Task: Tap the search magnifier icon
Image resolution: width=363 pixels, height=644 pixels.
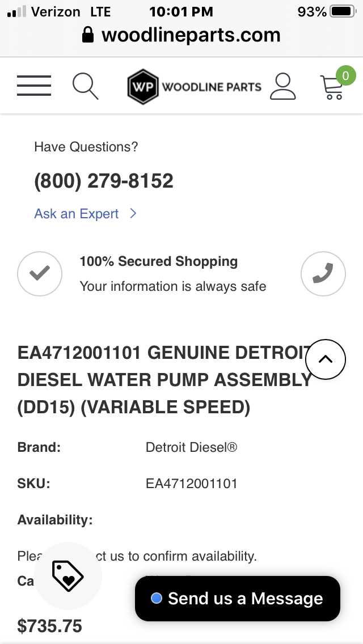Action: pyautogui.click(x=85, y=86)
